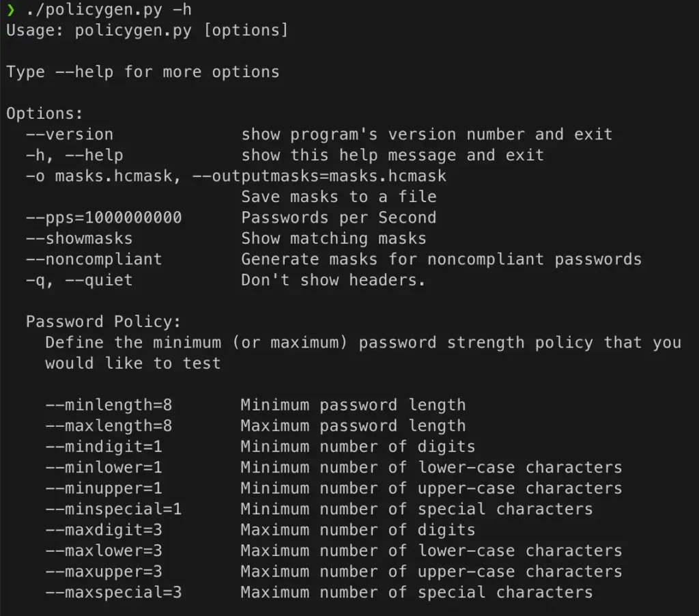Click the green prompt chevron symbol
The width and height of the screenshot is (699, 616).
10,10
